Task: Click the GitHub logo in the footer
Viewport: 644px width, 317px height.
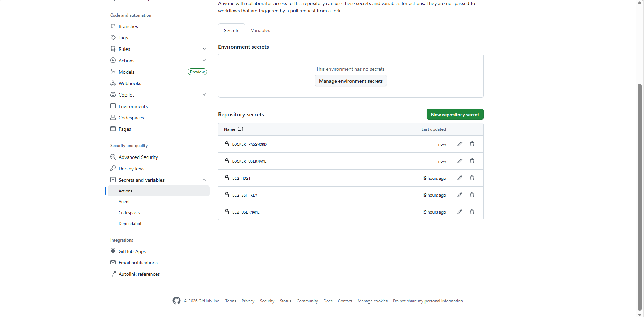Action: click(177, 301)
